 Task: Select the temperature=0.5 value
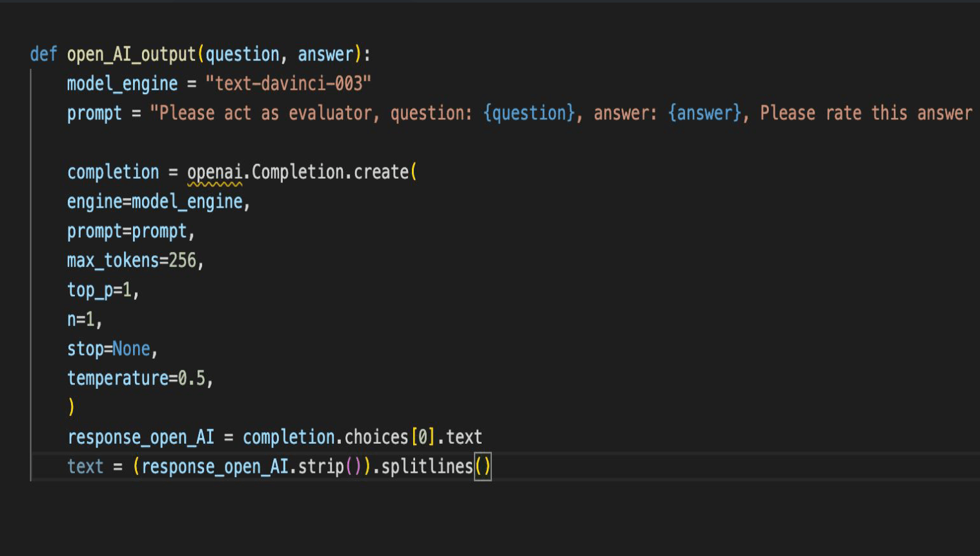(x=139, y=378)
